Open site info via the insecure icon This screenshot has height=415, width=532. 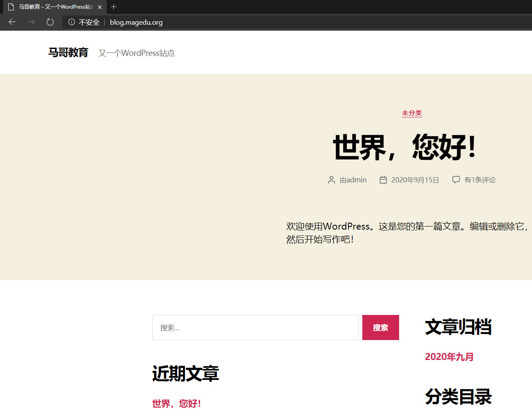[x=71, y=22]
